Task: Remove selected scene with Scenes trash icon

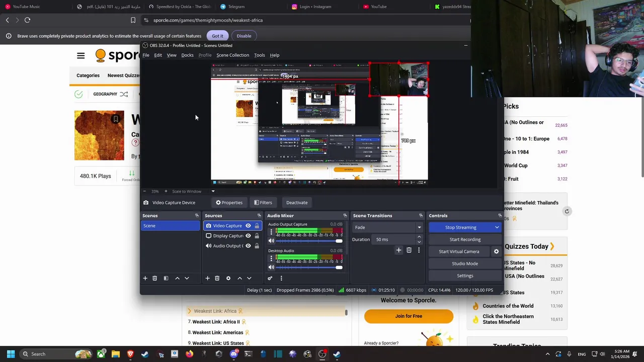Action: pyautogui.click(x=154, y=278)
